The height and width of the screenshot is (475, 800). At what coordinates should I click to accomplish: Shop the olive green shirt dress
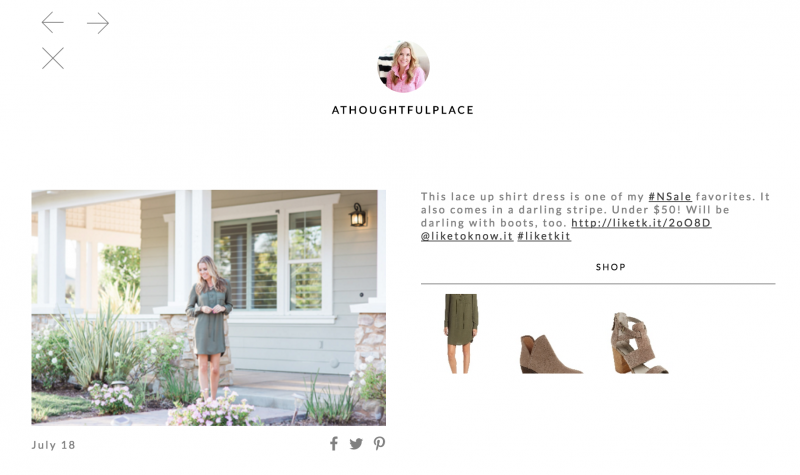click(x=461, y=333)
